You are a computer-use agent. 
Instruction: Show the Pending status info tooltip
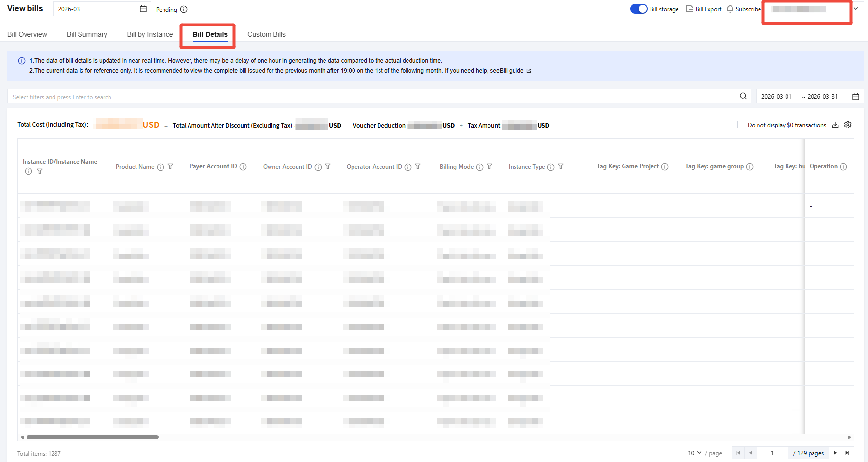click(x=184, y=9)
